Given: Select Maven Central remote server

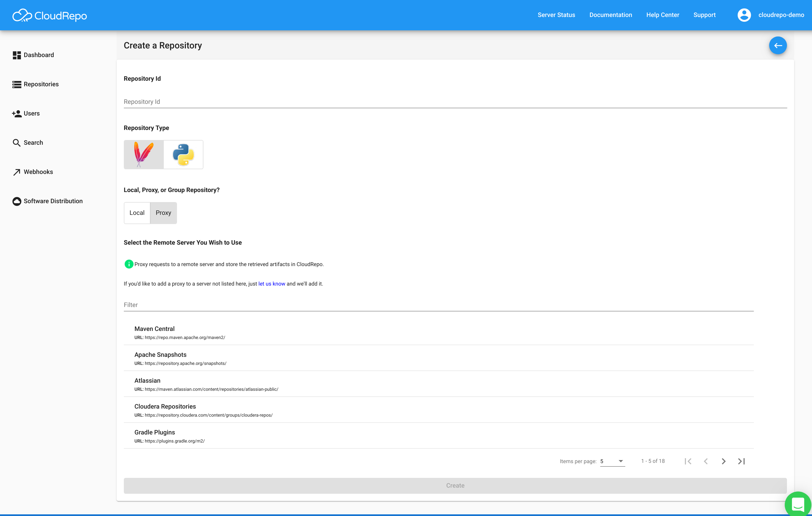Looking at the screenshot, I should pyautogui.click(x=439, y=332).
